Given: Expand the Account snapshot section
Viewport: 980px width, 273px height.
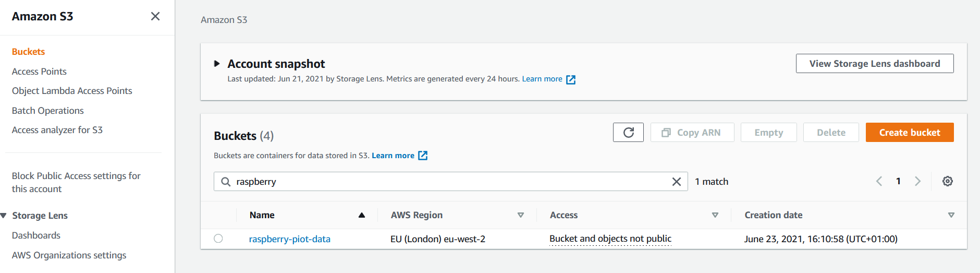Looking at the screenshot, I should coord(217,64).
